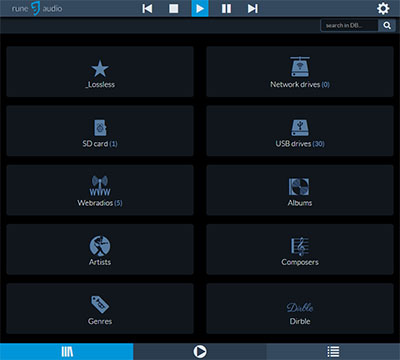
Task: Focus the search in DB field
Action: (349, 25)
